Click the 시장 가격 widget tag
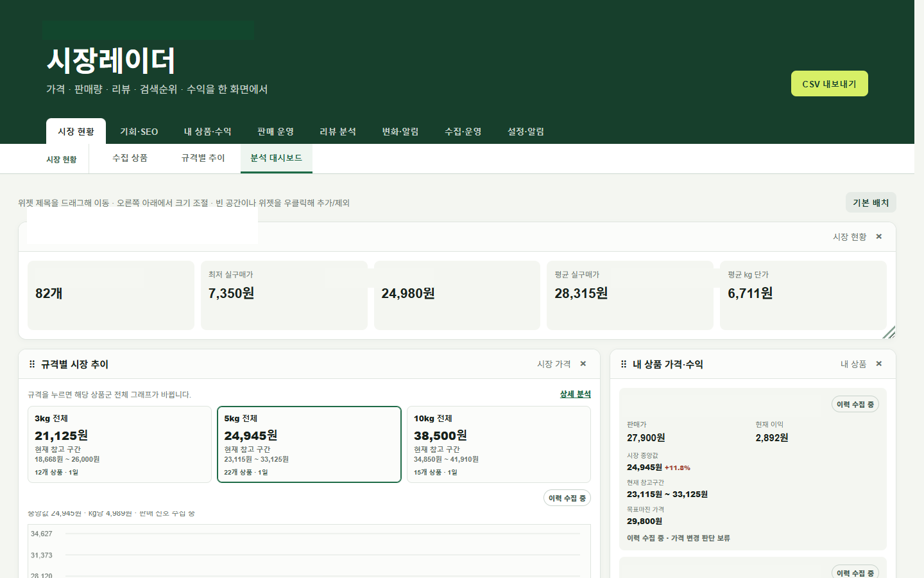This screenshot has height=578, width=924. click(554, 364)
